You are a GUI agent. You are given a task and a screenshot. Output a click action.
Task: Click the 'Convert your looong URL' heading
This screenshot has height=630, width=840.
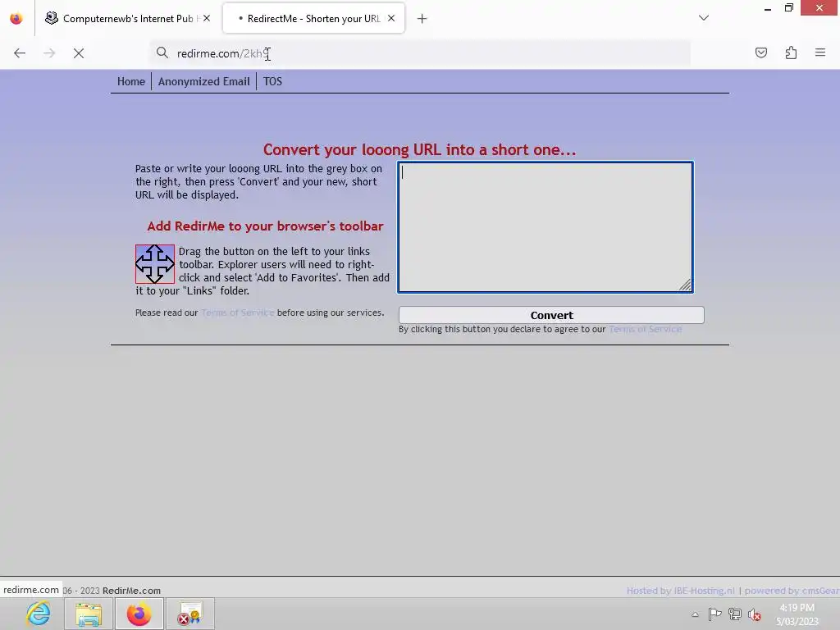tap(419, 149)
